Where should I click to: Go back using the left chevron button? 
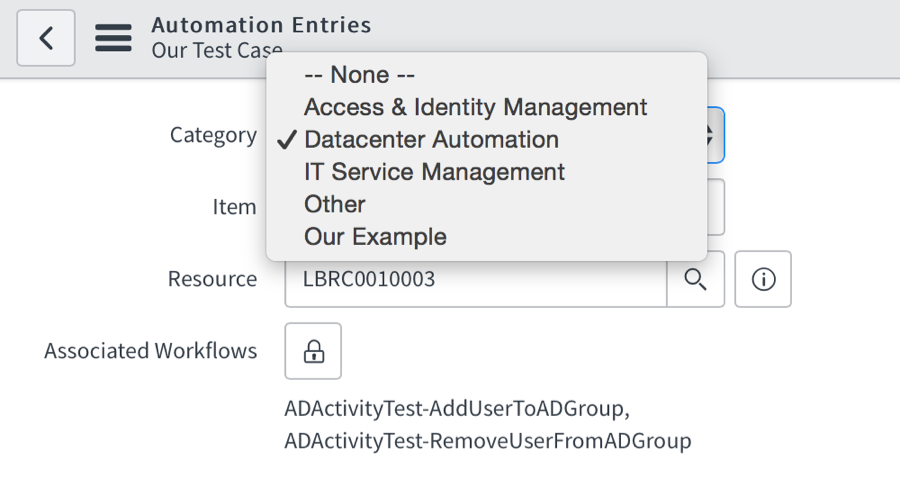(x=46, y=39)
